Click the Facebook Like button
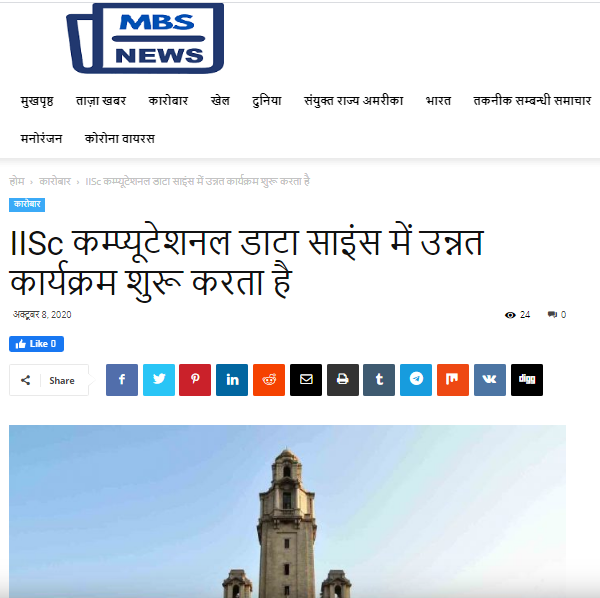The image size is (600, 598). (36, 344)
